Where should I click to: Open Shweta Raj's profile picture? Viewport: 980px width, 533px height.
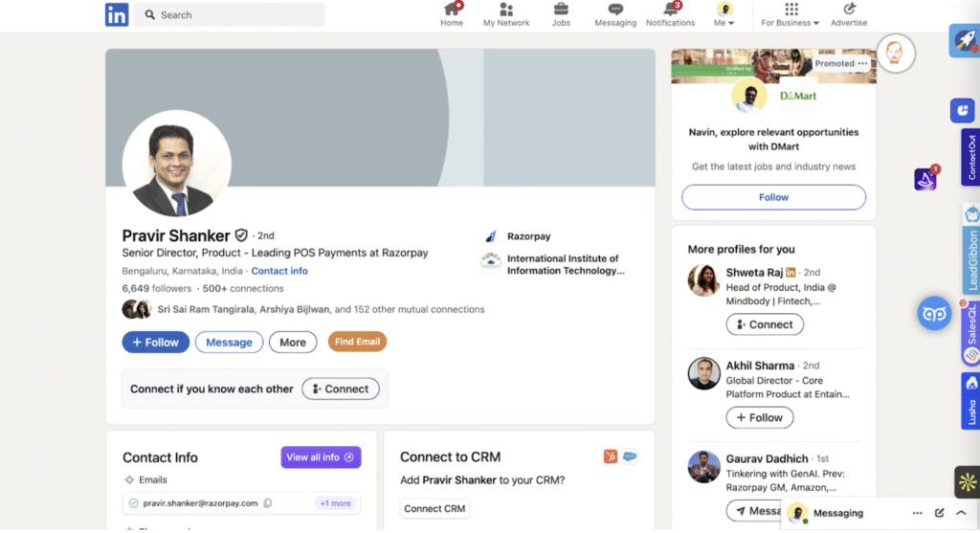703,280
